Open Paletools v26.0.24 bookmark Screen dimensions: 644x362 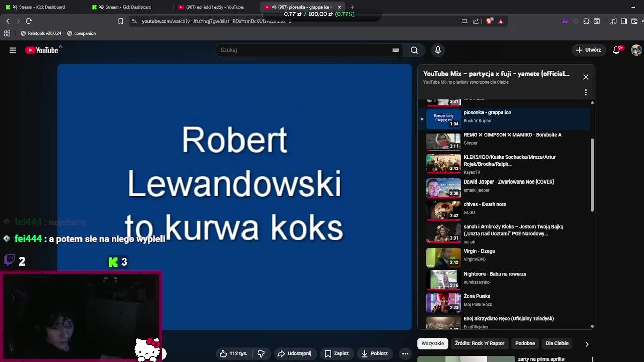41,33
